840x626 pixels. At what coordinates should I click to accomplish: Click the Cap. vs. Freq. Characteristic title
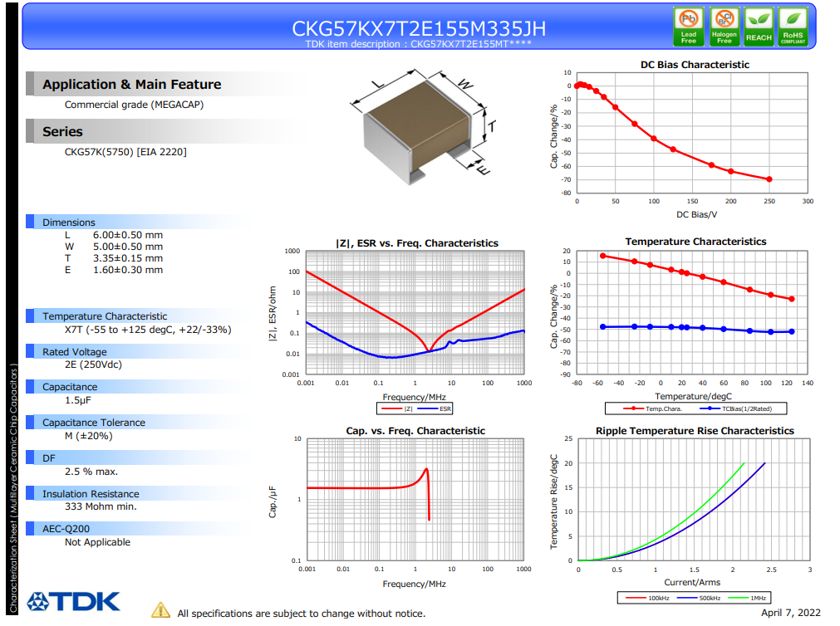(415, 431)
